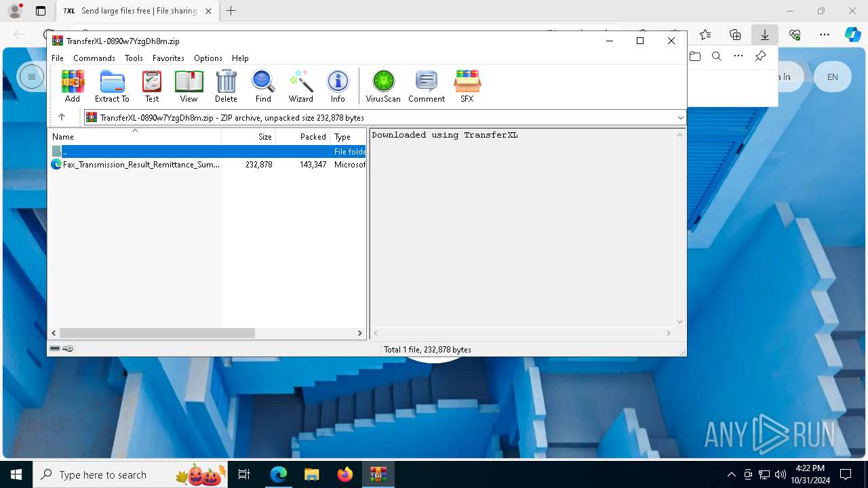Image resolution: width=868 pixels, height=488 pixels.
Task: Show archive Info icon
Action: click(338, 86)
